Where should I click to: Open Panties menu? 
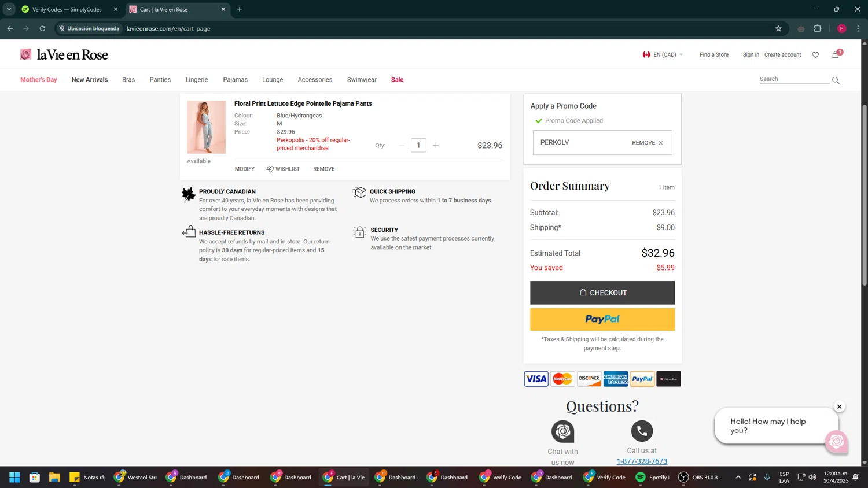(160, 80)
